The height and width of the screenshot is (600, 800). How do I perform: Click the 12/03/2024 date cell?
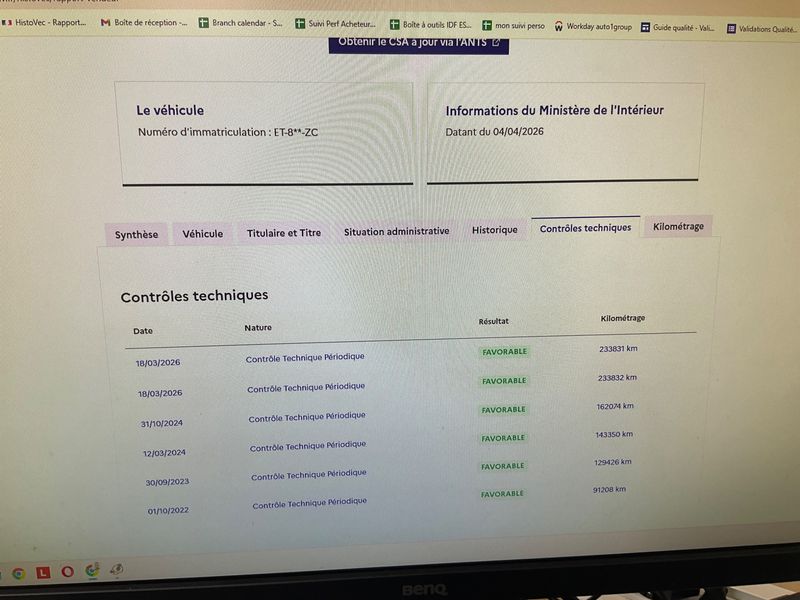coord(164,453)
